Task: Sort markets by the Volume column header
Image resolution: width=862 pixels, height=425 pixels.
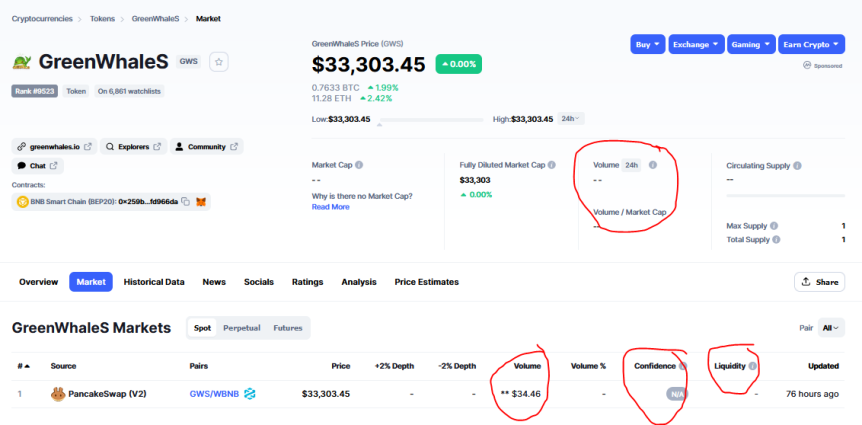Action: pyautogui.click(x=527, y=366)
